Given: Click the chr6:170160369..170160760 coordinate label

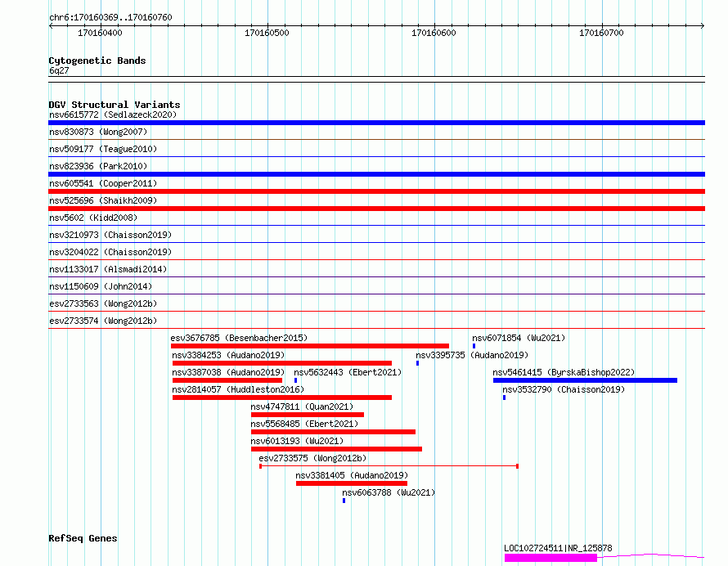Looking at the screenshot, I should pos(110,17).
